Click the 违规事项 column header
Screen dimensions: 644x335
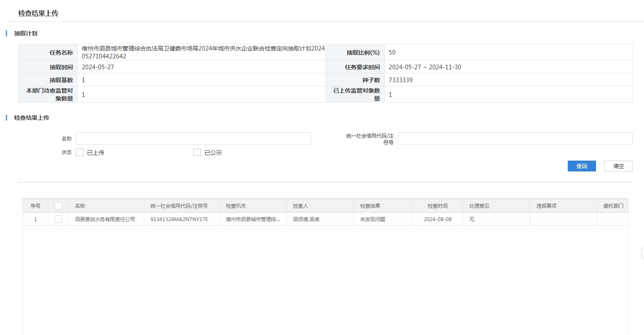click(546, 206)
